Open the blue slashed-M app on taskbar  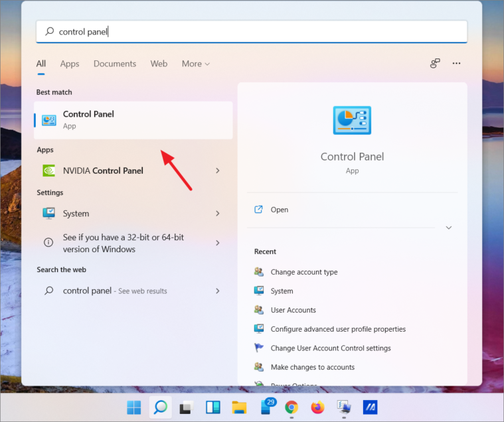371,407
